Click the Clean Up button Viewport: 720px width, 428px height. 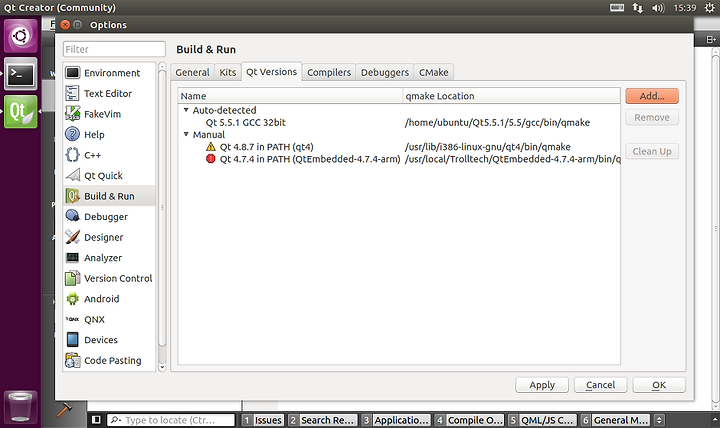(x=652, y=151)
